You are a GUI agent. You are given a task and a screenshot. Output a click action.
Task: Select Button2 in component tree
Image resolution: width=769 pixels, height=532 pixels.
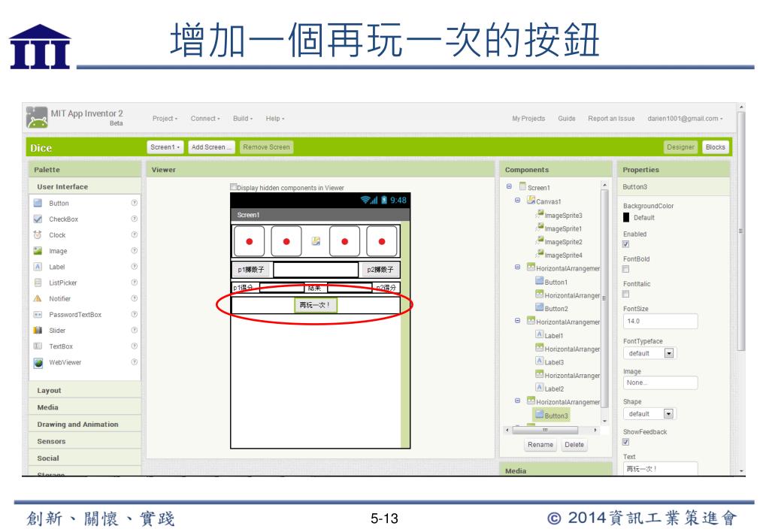[x=556, y=309]
